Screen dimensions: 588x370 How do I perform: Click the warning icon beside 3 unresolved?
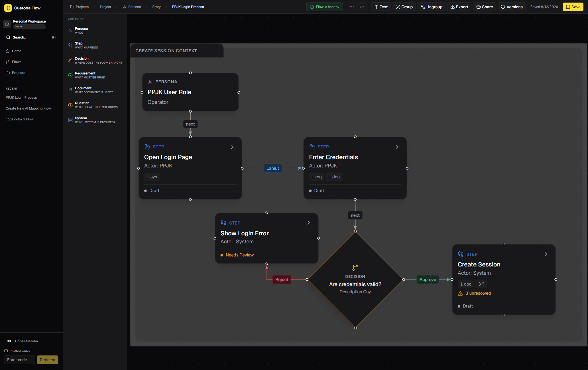460,293
